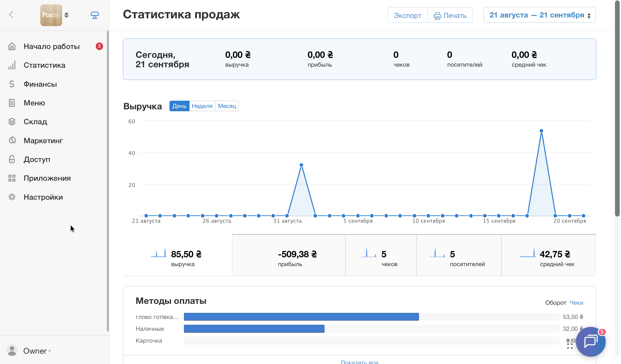Click the глово готівка payment bar
Image resolution: width=621 pixels, height=364 pixels.
(x=301, y=317)
